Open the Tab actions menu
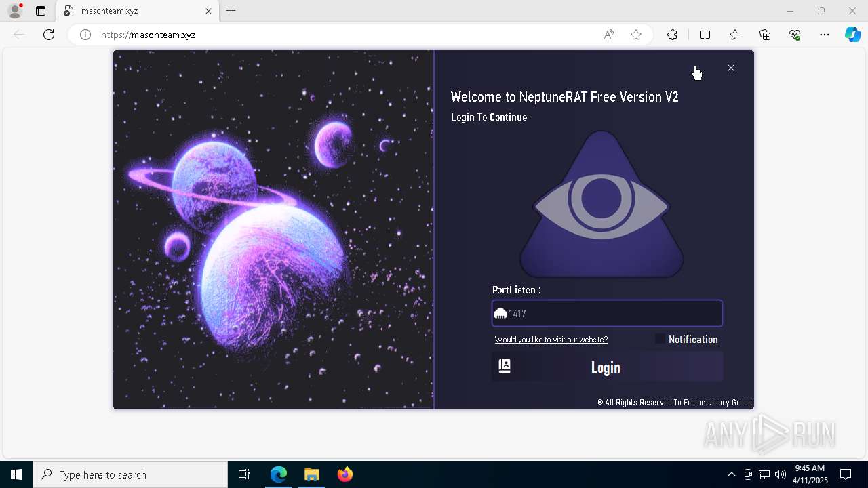The width and height of the screenshot is (868, 488). (x=41, y=11)
